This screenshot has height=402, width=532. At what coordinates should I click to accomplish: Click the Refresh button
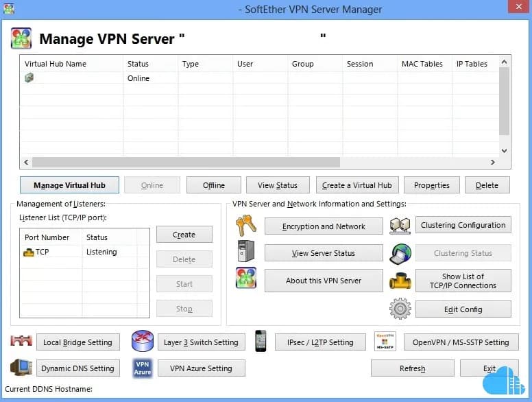click(x=413, y=368)
